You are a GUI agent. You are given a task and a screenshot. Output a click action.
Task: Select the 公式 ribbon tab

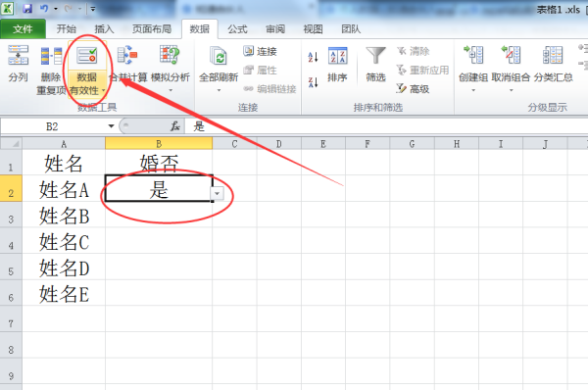[237, 28]
